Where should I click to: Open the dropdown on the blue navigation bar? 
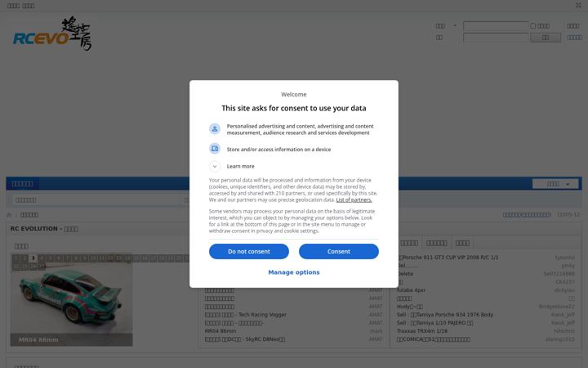pos(555,184)
